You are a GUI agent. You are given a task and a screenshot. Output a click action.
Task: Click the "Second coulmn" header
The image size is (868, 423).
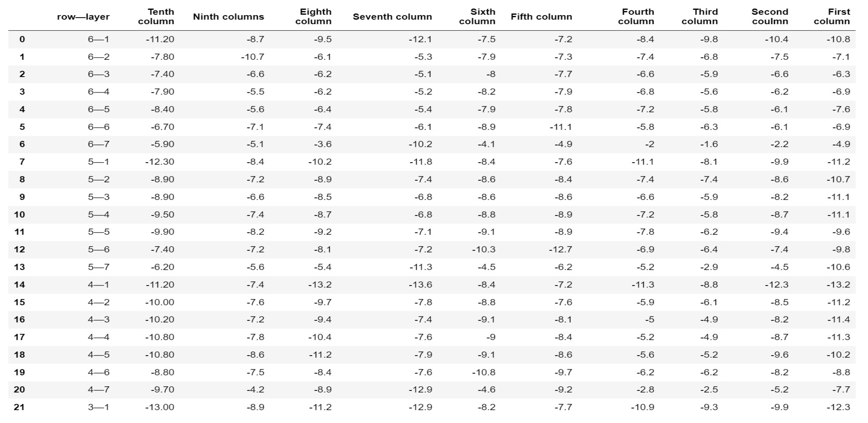(770, 16)
